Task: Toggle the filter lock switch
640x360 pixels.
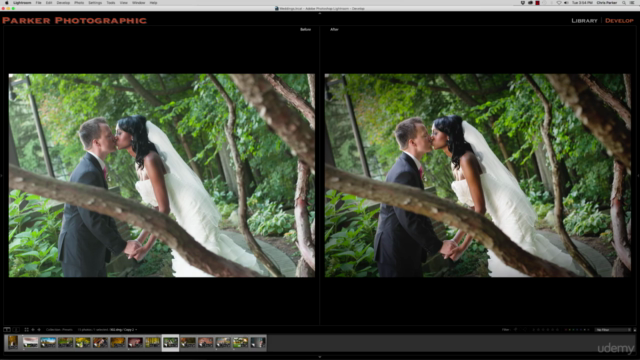Action: [635, 329]
